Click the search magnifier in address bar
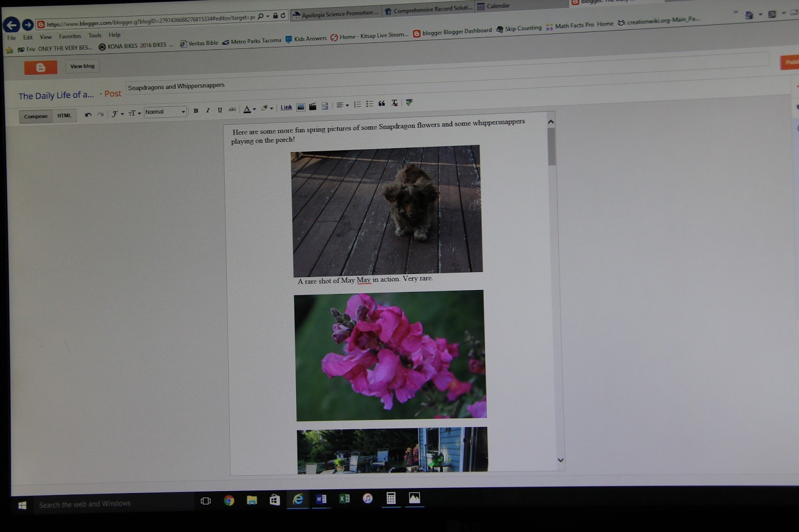 pyautogui.click(x=260, y=16)
